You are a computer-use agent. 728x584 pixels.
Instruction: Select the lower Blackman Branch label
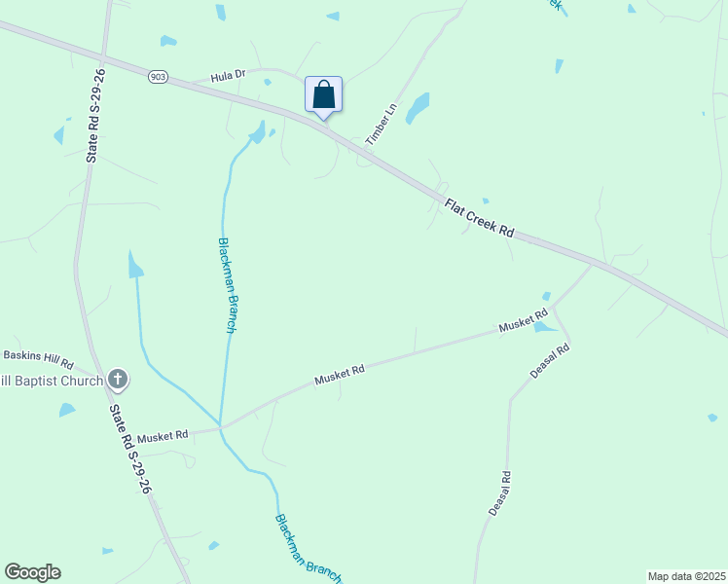pos(309,548)
